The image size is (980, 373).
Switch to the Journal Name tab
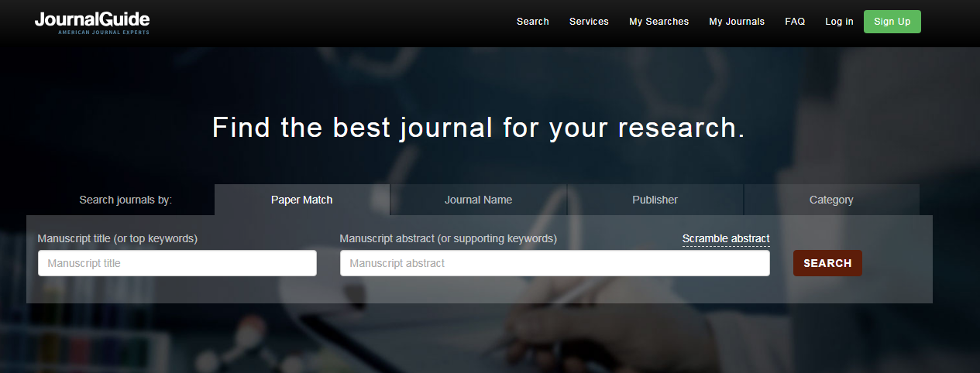point(478,200)
